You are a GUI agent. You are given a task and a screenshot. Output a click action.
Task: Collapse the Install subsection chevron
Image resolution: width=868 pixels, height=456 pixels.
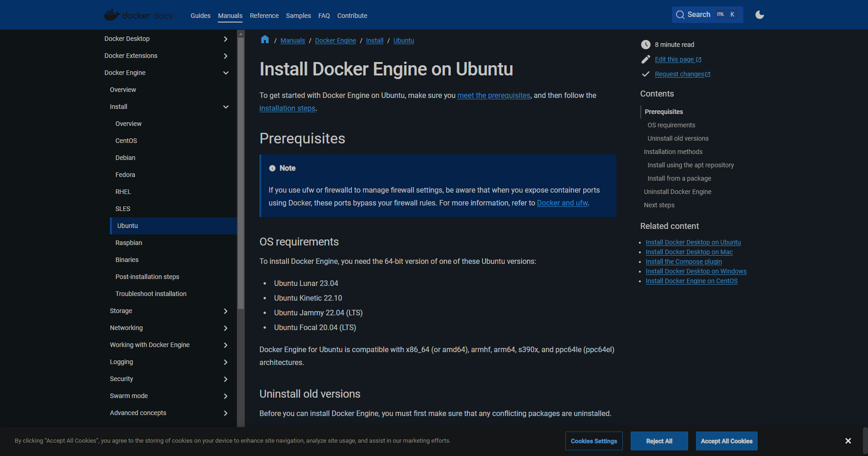(x=226, y=107)
